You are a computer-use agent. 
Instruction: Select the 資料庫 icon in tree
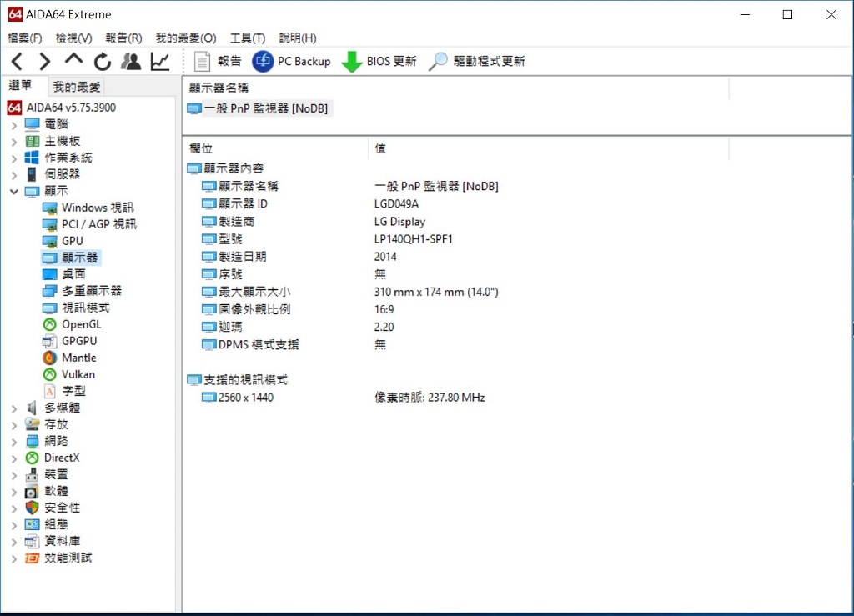tap(33, 542)
